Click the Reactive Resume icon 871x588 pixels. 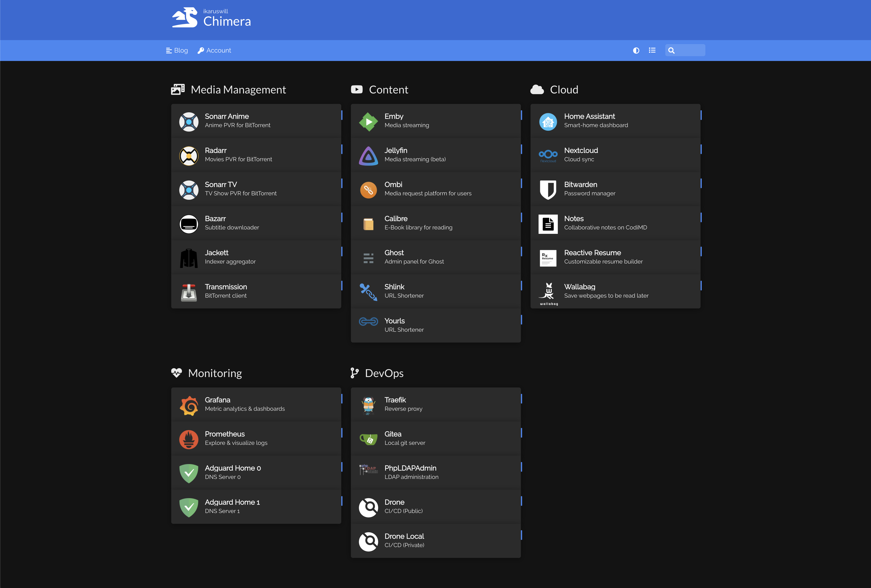coord(548,258)
